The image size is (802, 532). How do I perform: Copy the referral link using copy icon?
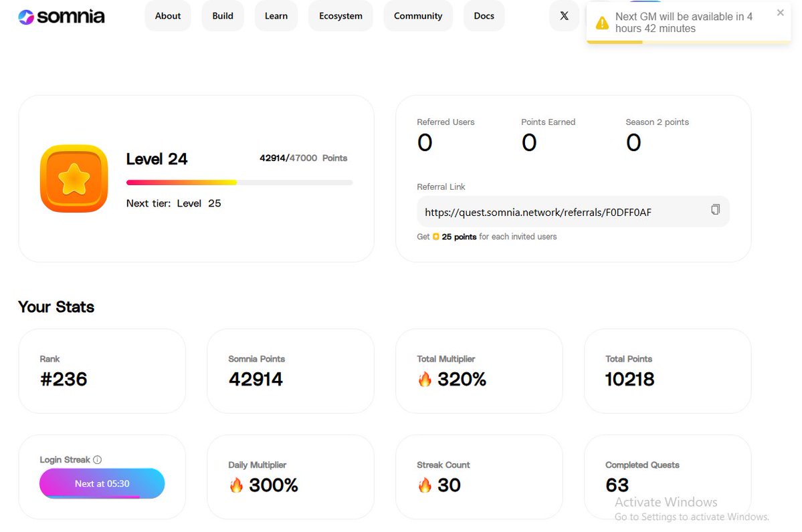pos(715,210)
